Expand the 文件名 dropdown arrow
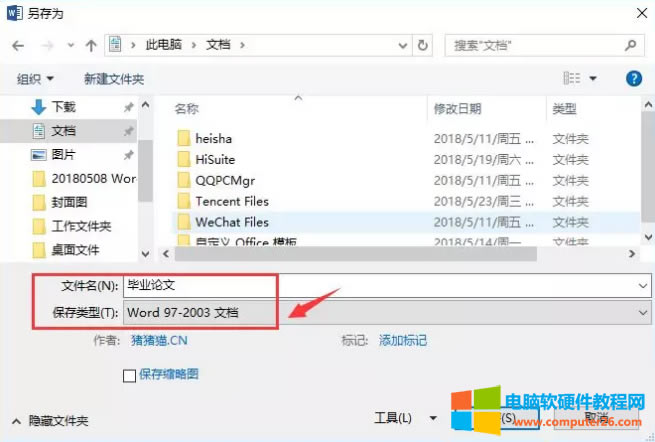Image resolution: width=655 pixels, height=442 pixels. (x=642, y=286)
